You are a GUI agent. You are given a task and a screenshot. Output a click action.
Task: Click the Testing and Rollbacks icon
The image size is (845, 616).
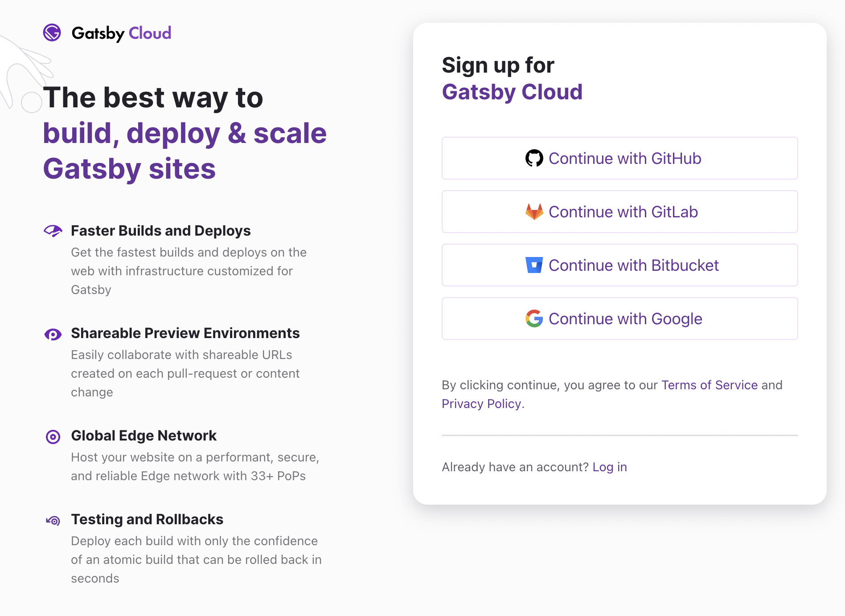(x=53, y=520)
